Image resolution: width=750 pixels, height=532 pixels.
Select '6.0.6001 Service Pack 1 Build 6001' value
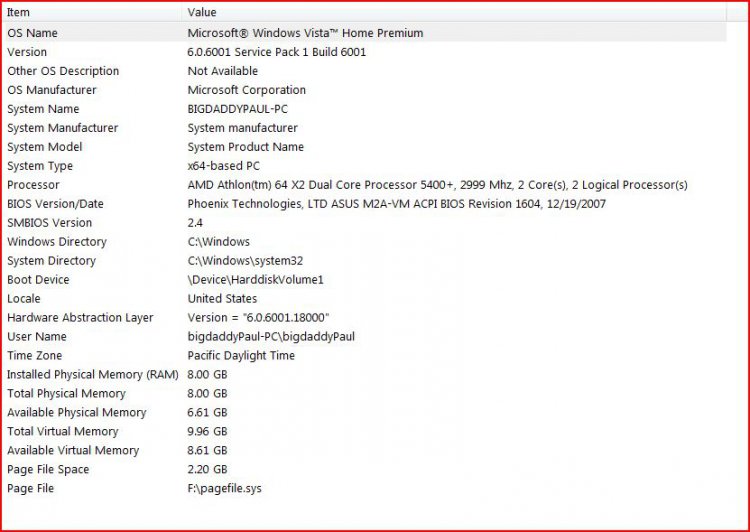pyautogui.click(x=276, y=52)
